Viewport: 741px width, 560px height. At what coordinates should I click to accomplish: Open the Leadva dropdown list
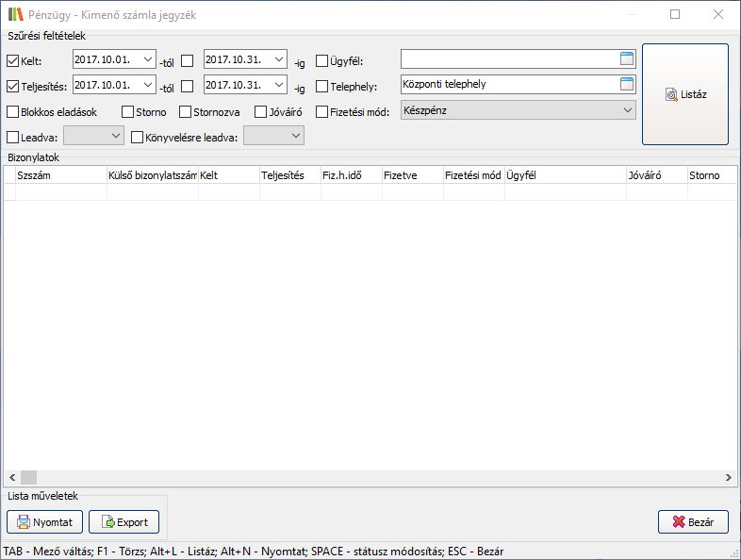pos(116,136)
